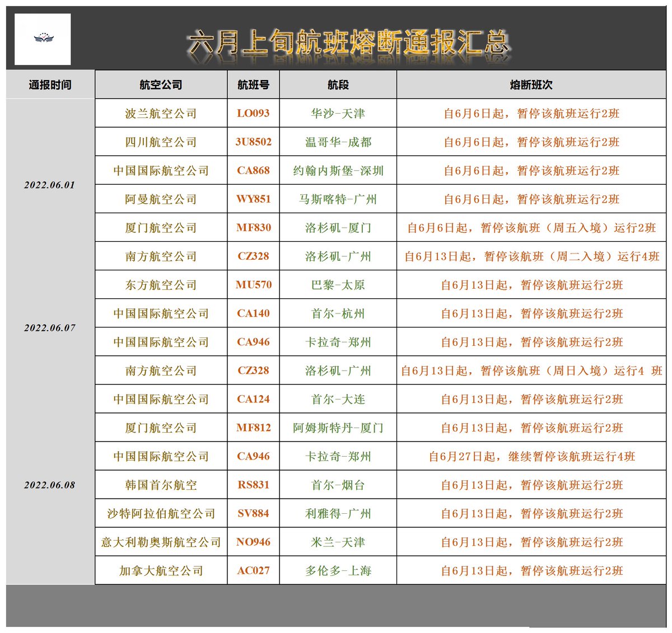The width and height of the screenshot is (672, 633).
Task: Select the 通报时间 column header
Action: [x=50, y=85]
